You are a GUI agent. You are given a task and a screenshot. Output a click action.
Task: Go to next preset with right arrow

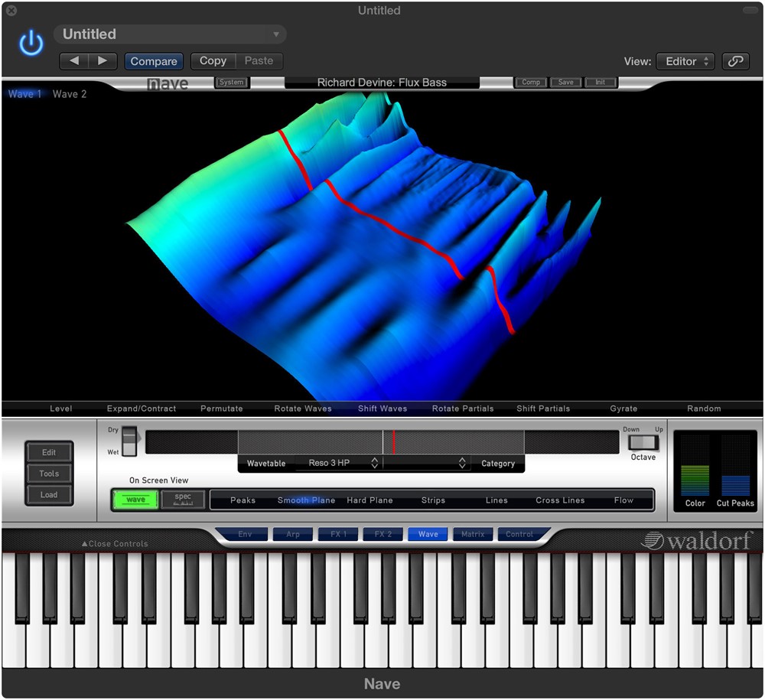103,61
